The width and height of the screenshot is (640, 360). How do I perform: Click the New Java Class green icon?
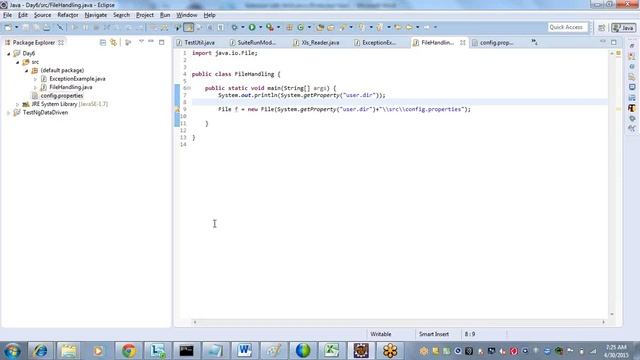(x=301, y=27)
